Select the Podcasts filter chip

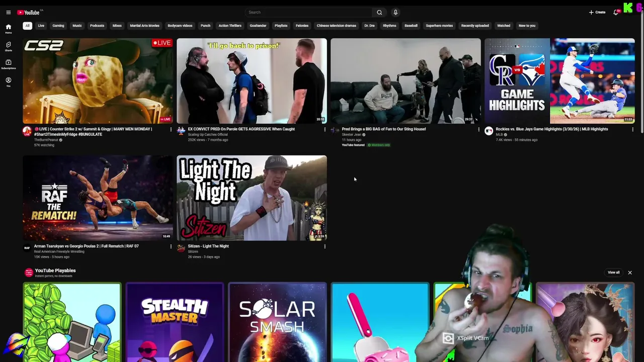pyautogui.click(x=97, y=26)
